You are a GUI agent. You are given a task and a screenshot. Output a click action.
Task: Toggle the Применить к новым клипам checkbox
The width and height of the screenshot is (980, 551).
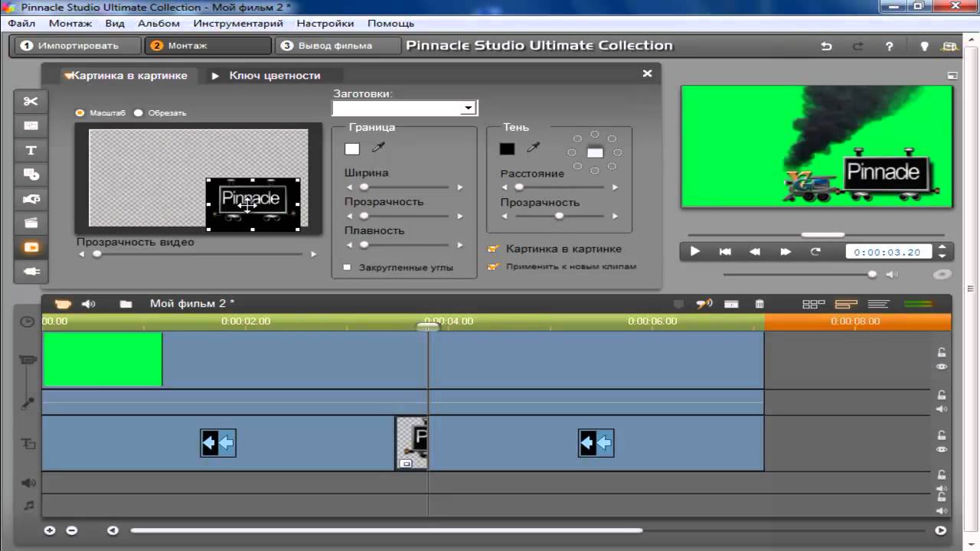tap(493, 266)
